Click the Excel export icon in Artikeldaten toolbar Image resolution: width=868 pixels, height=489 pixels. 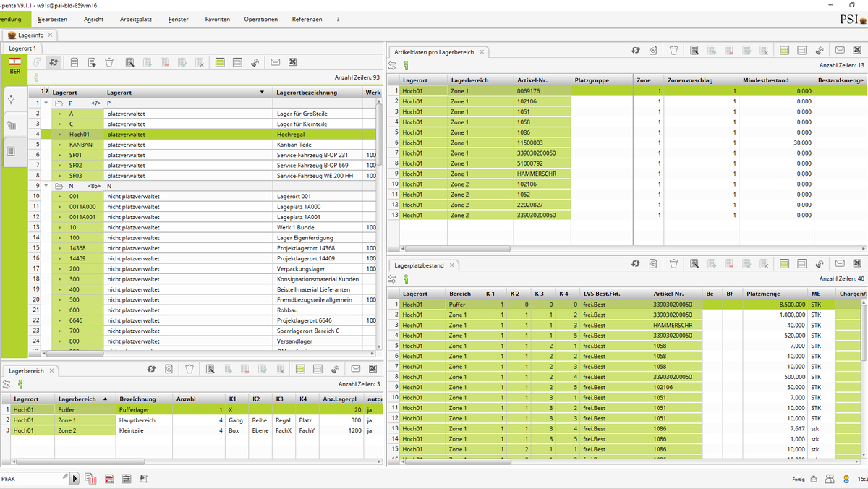click(858, 50)
